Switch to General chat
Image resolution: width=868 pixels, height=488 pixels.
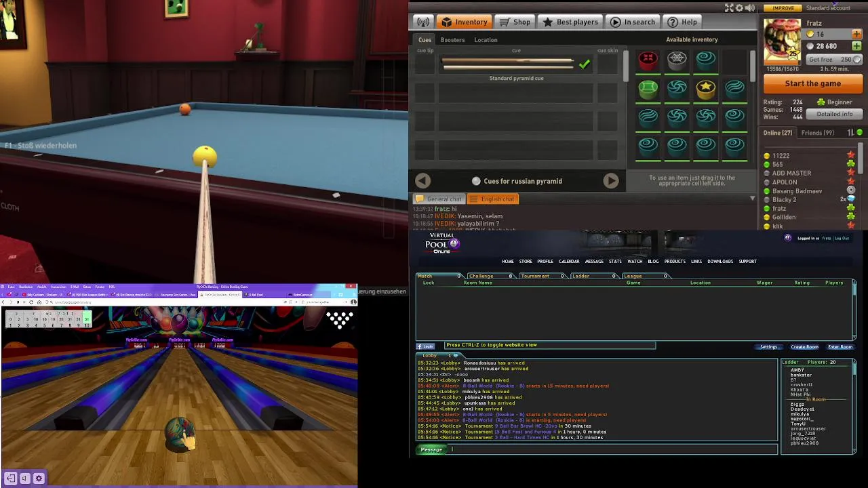pyautogui.click(x=439, y=199)
